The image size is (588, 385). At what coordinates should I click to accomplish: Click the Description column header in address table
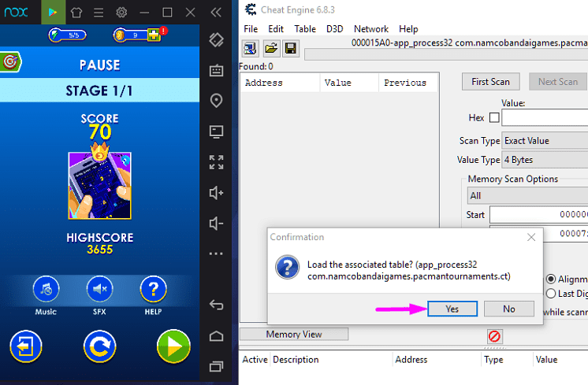[x=332, y=360]
